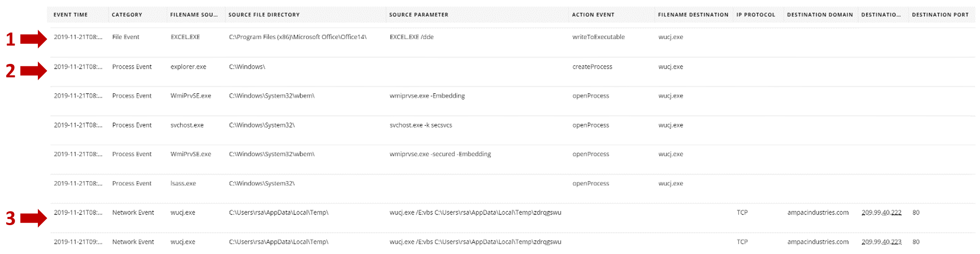The width and height of the screenshot is (980, 254).
Task: Click the red arrow marked 1
Action: click(x=33, y=39)
